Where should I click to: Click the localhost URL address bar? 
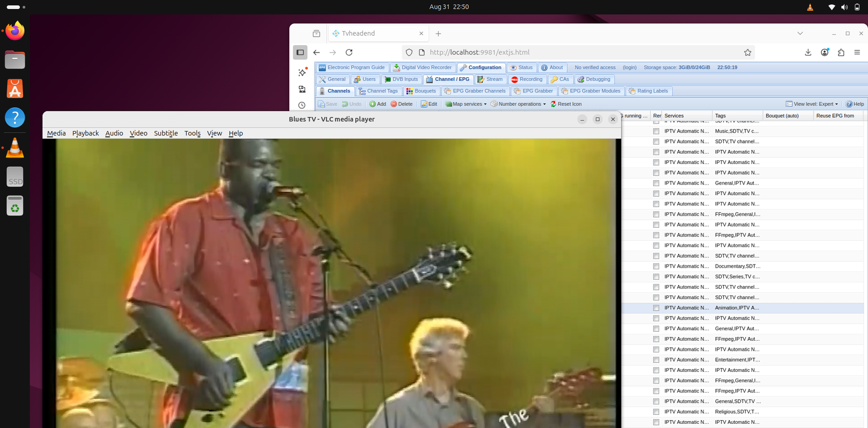579,53
